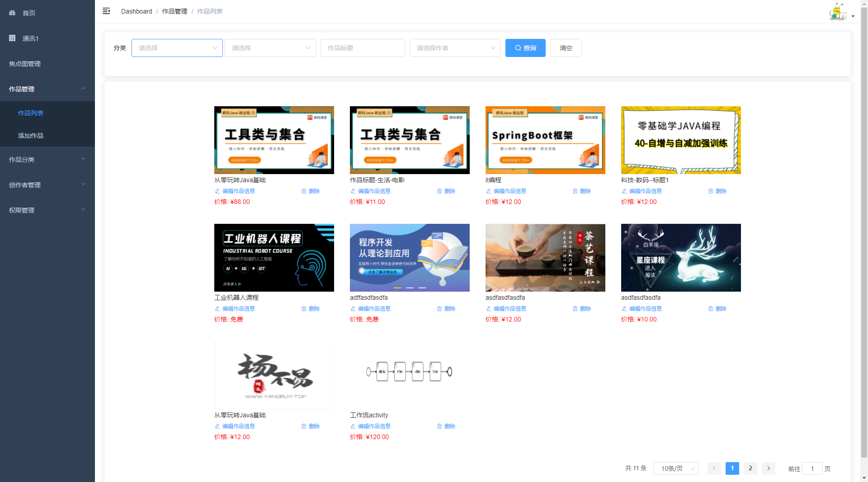
Task: Open the second category 请选择 dropdown
Action: click(270, 48)
